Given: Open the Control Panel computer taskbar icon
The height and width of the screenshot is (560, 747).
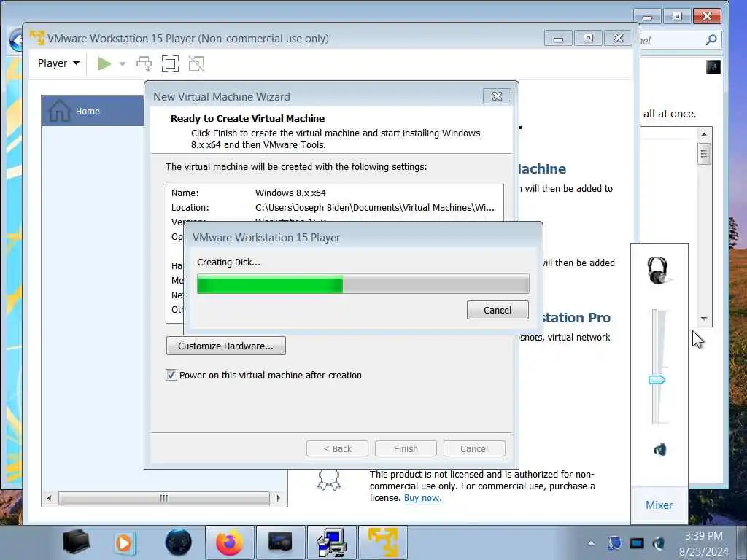Looking at the screenshot, I should coord(332,542).
